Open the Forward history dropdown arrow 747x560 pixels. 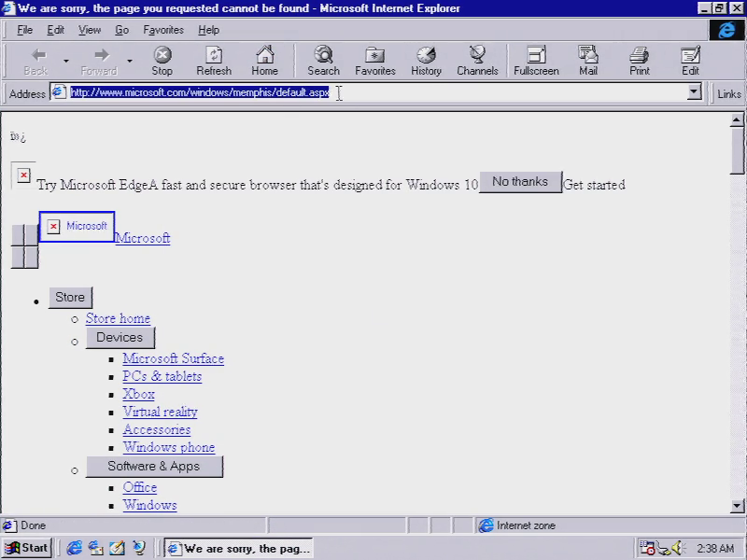point(130,61)
